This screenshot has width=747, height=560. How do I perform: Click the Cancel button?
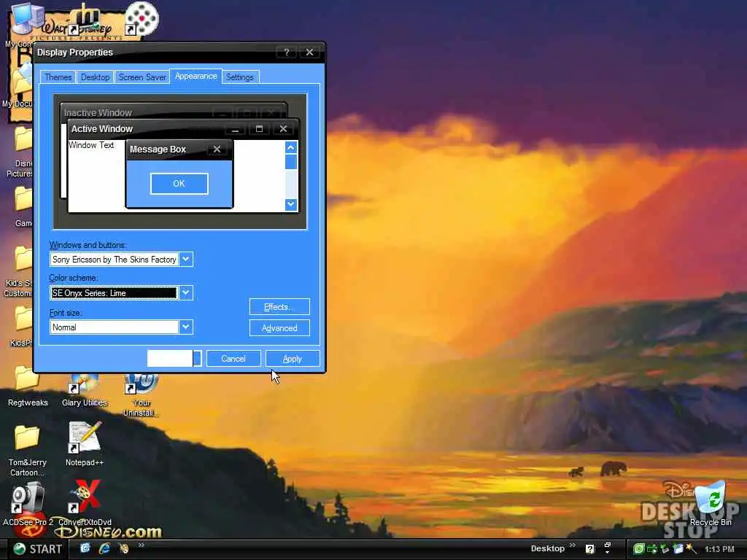233,359
